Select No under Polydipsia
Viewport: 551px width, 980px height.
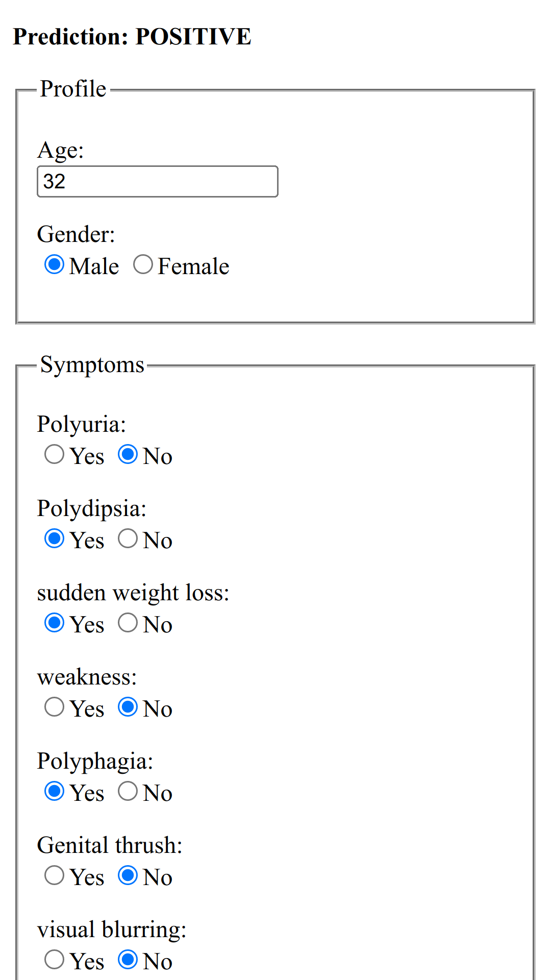point(128,538)
